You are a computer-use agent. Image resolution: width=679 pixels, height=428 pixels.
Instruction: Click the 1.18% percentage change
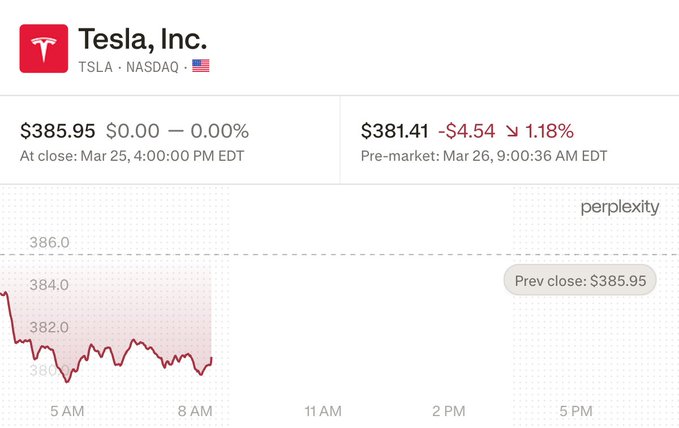point(549,131)
